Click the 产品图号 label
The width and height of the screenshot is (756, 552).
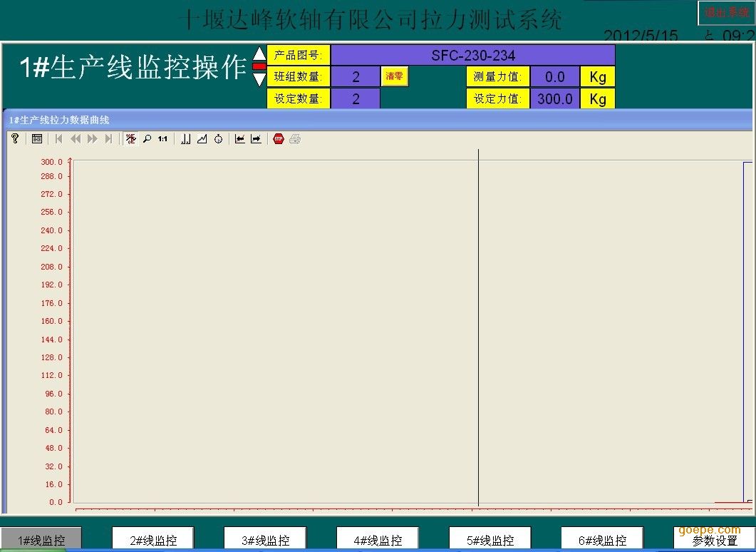point(299,56)
